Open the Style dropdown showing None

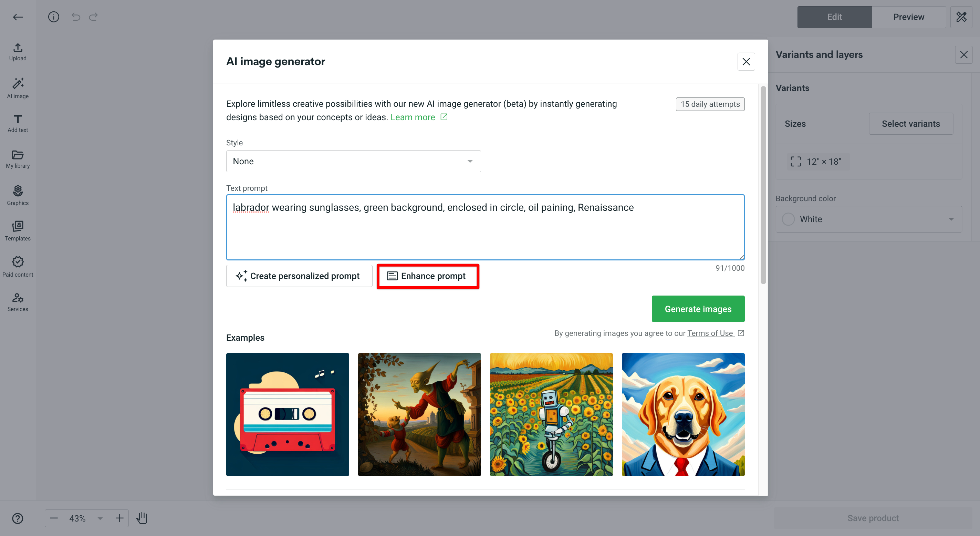pyautogui.click(x=353, y=161)
